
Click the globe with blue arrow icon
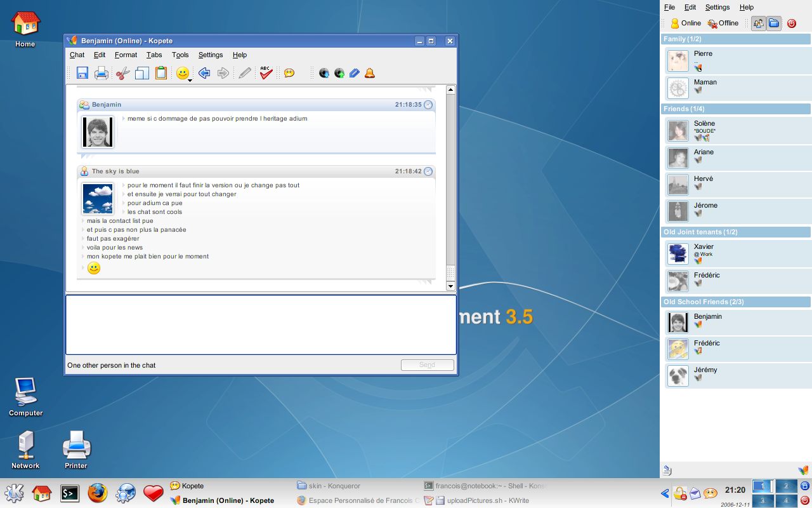click(x=324, y=73)
